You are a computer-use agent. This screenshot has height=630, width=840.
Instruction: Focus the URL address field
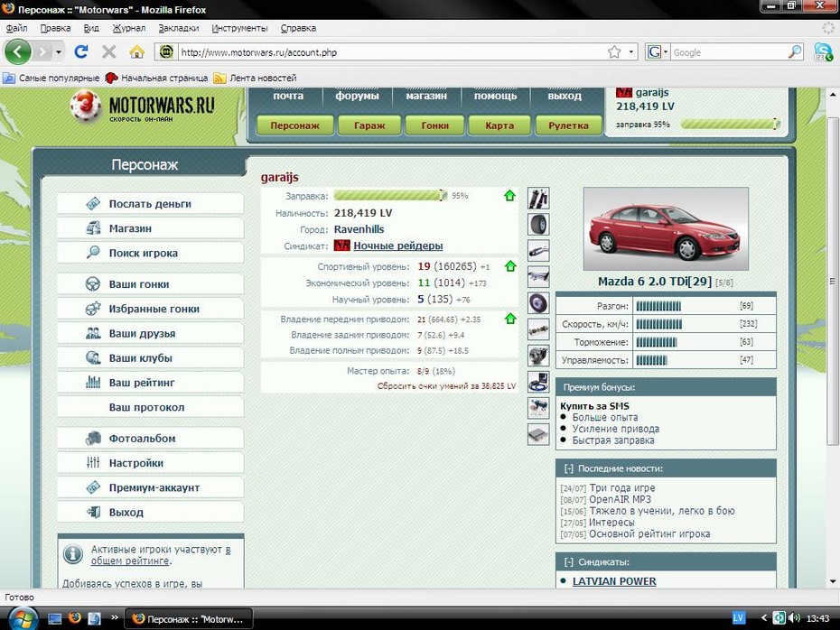click(x=392, y=52)
